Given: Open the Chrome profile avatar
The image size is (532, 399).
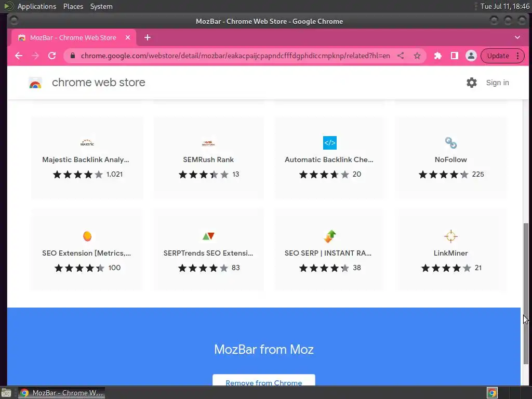Looking at the screenshot, I should tap(471, 56).
